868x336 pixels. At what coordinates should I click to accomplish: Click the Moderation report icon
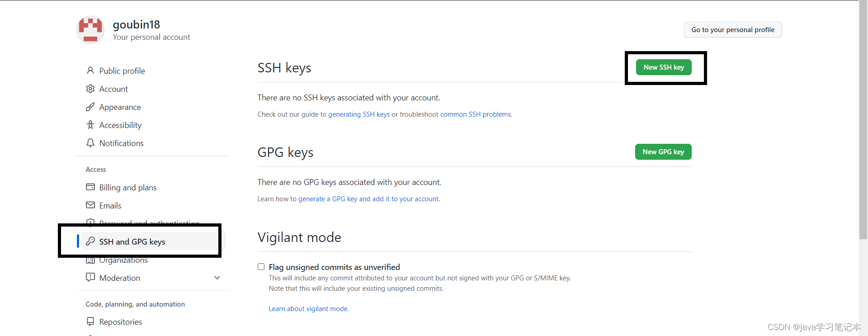90,277
